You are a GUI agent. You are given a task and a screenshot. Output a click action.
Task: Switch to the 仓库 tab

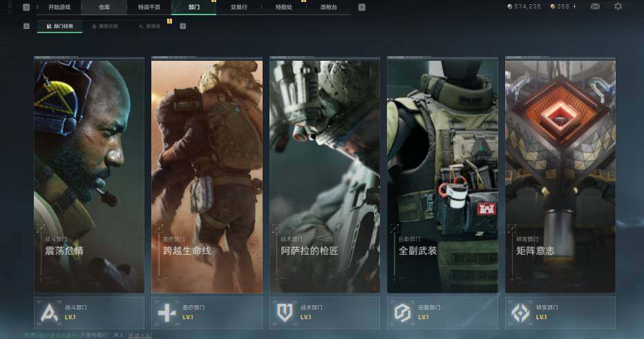pos(104,7)
